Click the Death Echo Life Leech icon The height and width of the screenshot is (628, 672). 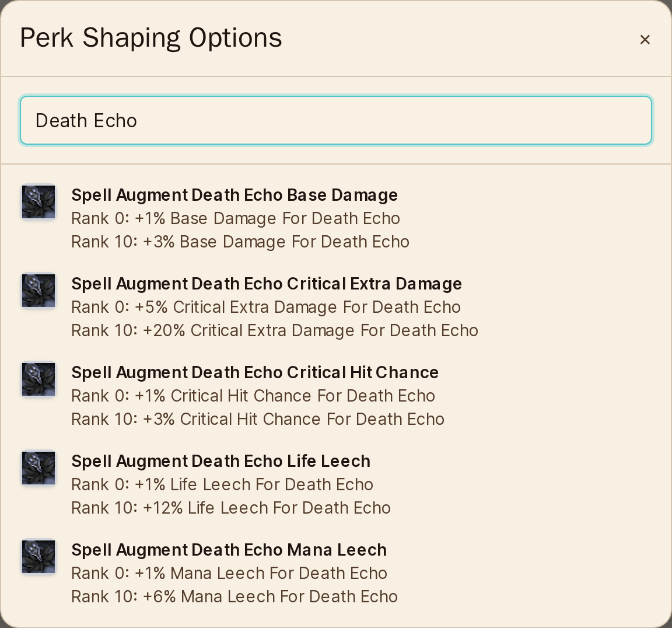[38, 468]
